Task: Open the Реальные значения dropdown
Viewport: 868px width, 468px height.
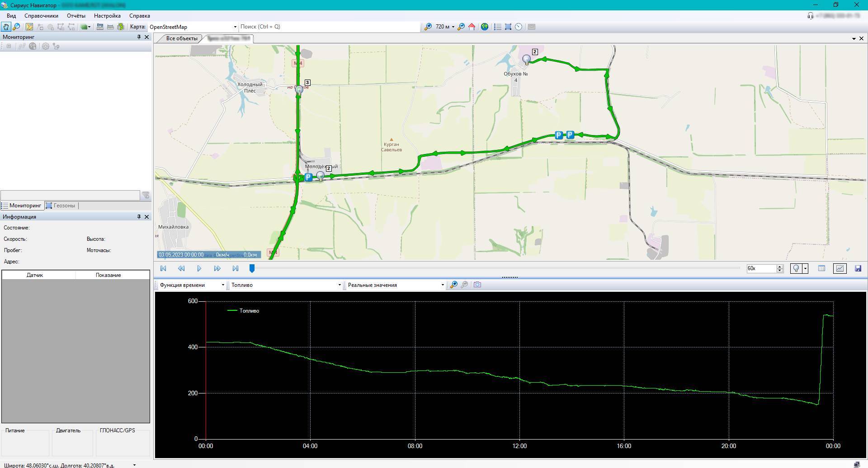Action: (x=442, y=285)
